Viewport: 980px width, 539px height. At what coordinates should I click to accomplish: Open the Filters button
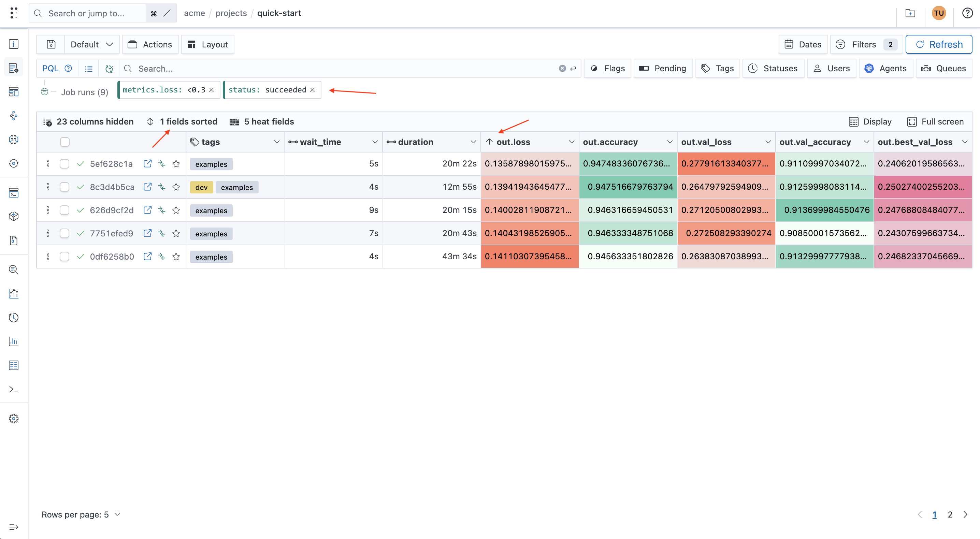(866, 44)
